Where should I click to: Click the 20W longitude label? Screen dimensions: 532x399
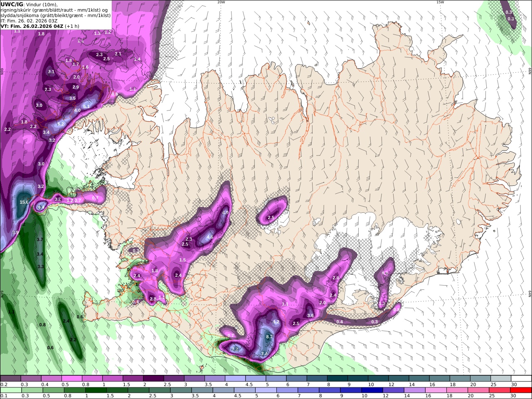point(221,2)
